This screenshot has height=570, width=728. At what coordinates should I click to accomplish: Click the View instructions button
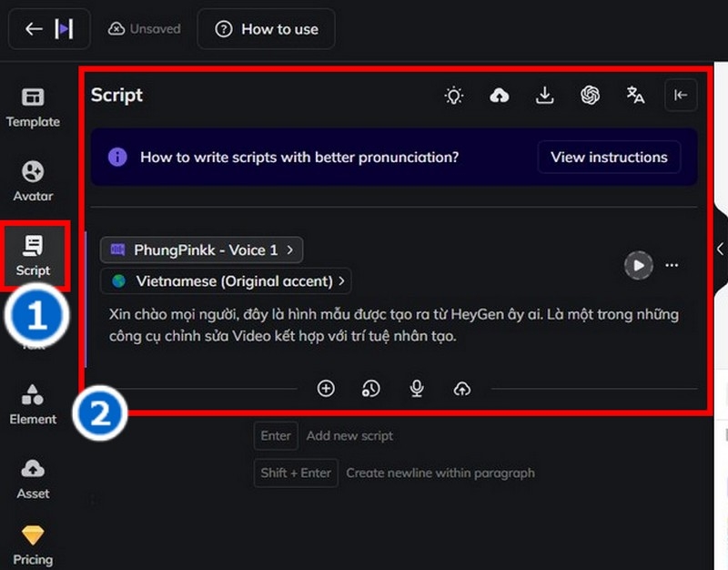(x=609, y=157)
